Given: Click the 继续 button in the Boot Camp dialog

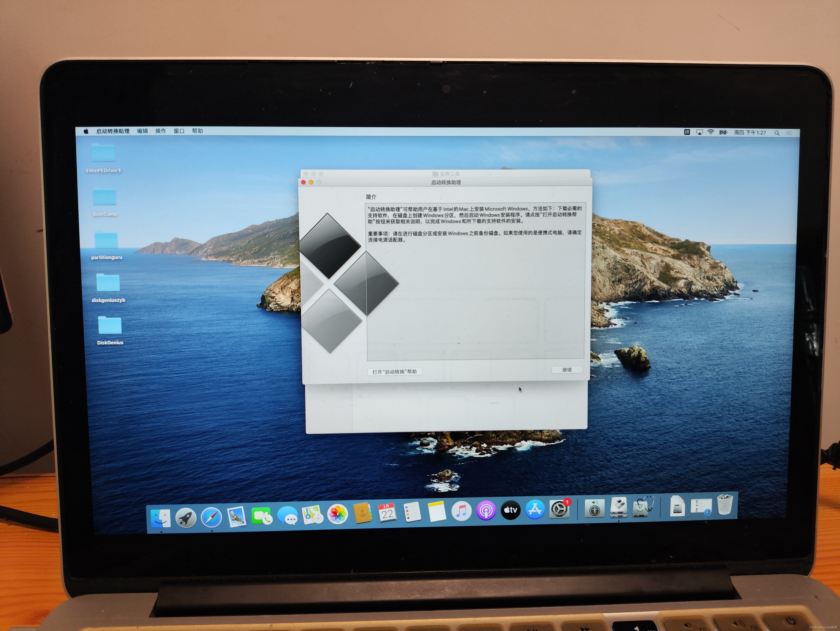Looking at the screenshot, I should (567, 370).
